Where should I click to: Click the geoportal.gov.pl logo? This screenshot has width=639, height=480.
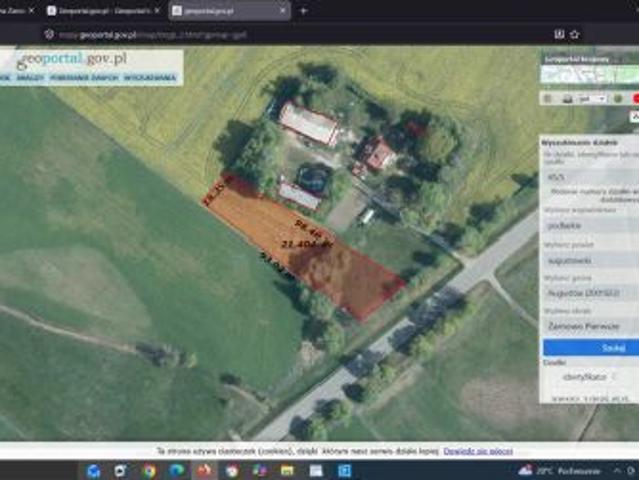[72, 60]
